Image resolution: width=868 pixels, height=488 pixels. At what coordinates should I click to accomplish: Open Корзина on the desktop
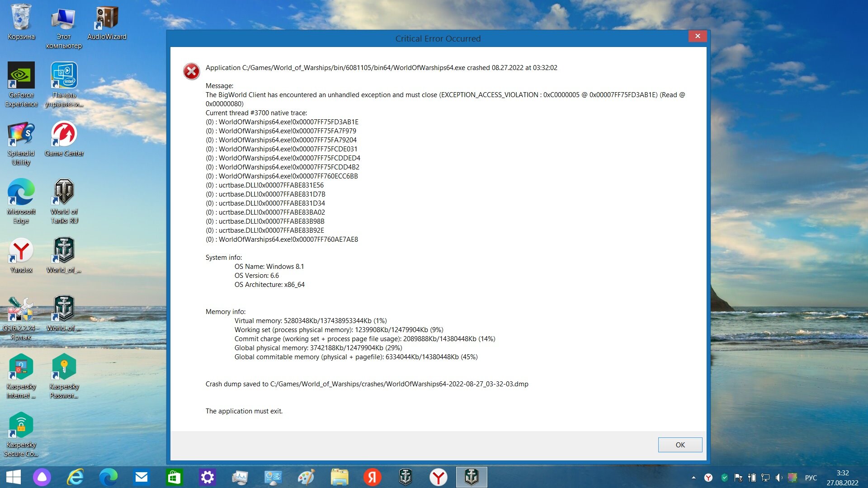click(x=21, y=22)
